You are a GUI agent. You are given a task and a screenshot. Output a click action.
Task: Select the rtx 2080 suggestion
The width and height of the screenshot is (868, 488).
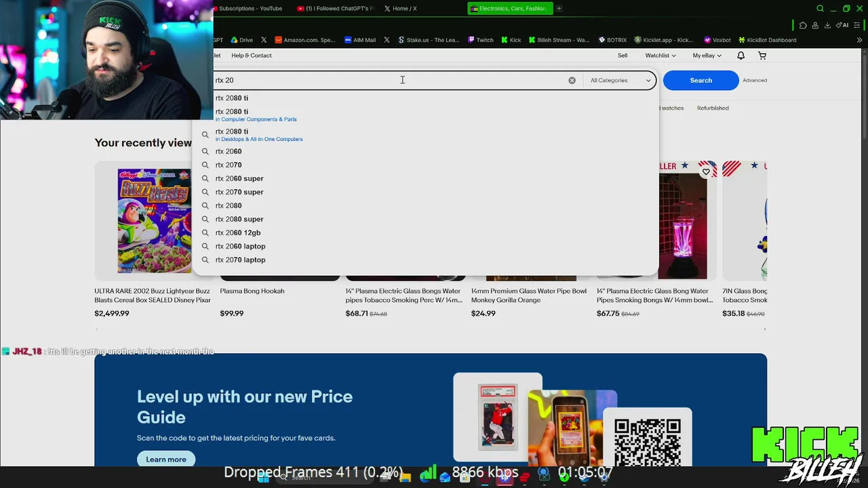(426, 205)
